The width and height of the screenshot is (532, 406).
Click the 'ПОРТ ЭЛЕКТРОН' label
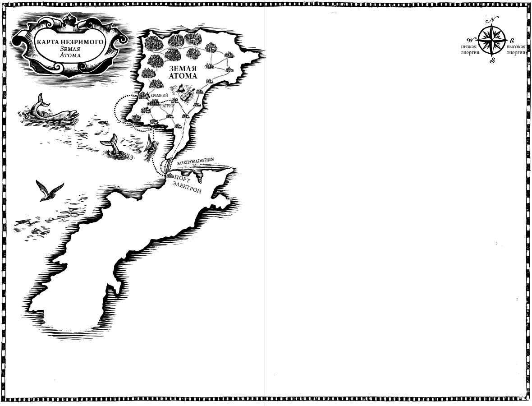tap(188, 184)
